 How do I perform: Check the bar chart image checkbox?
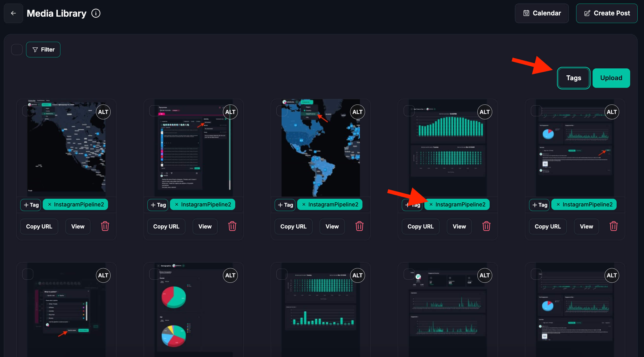(409, 111)
